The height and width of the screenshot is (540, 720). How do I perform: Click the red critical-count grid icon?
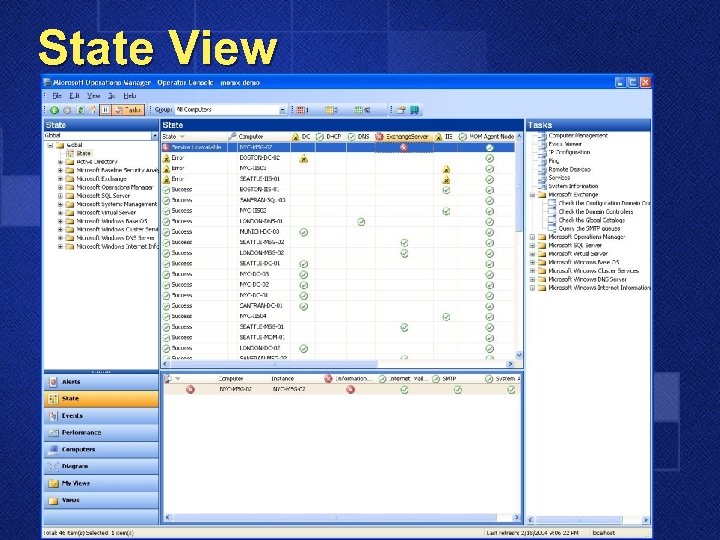[300, 110]
